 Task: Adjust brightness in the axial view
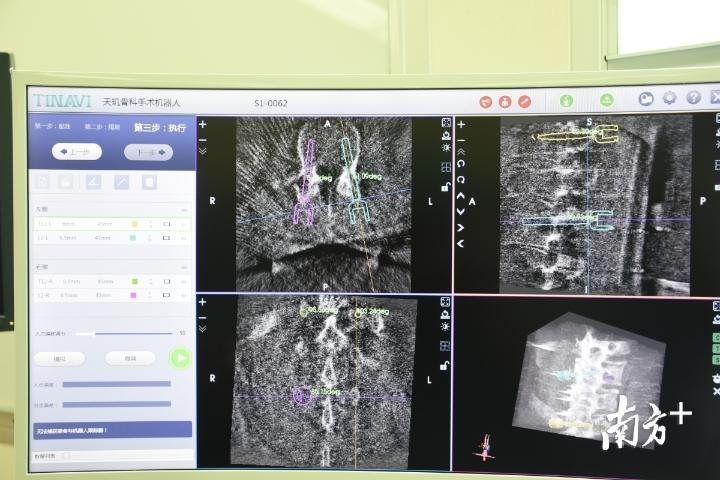point(445,147)
